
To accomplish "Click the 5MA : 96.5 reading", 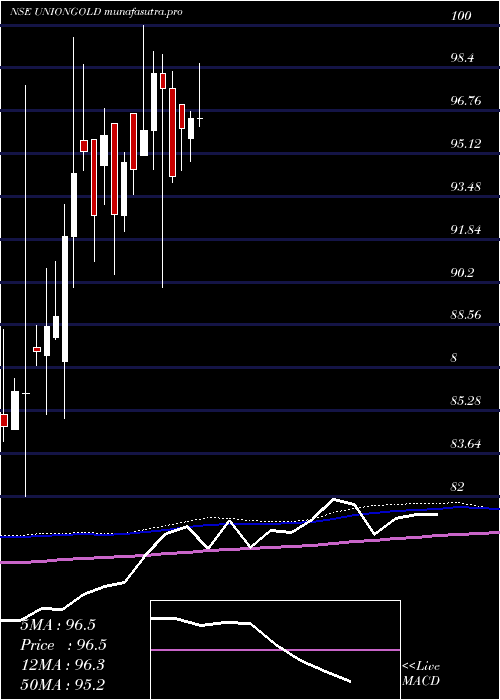I will tap(58, 625).
